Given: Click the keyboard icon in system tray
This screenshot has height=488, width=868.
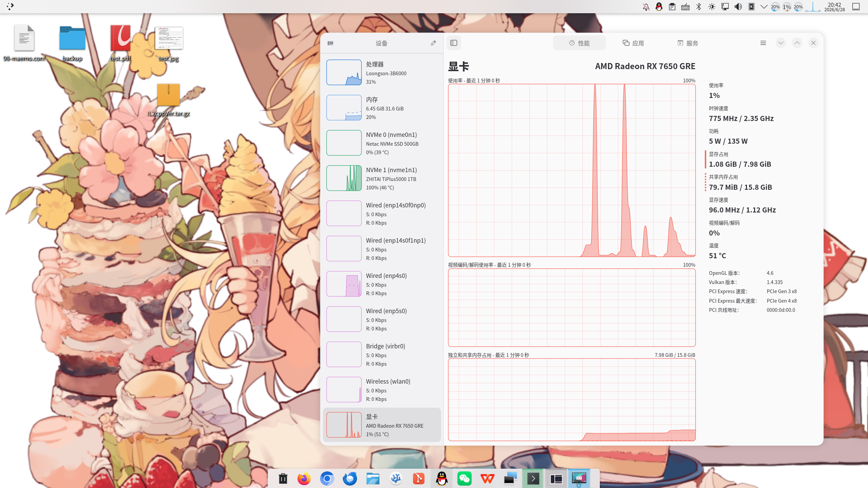Looking at the screenshot, I should 685,7.
